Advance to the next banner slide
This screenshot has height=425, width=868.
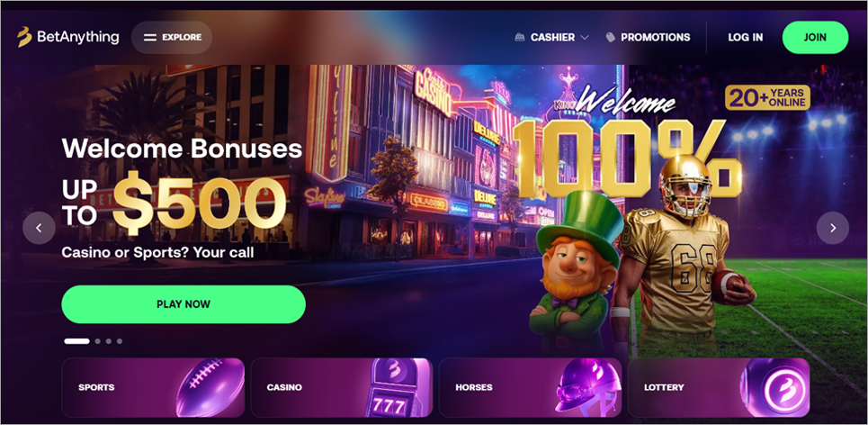pos(833,228)
